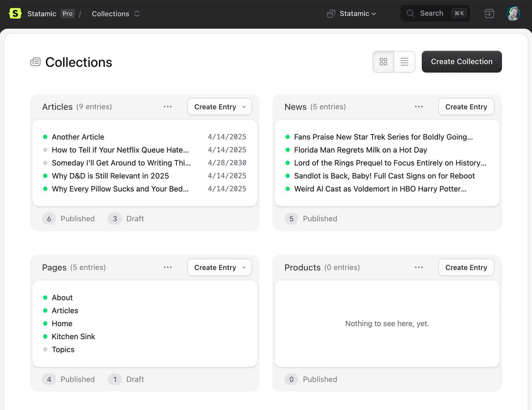
Task: Open the Products collection options menu
Action: coord(419,267)
